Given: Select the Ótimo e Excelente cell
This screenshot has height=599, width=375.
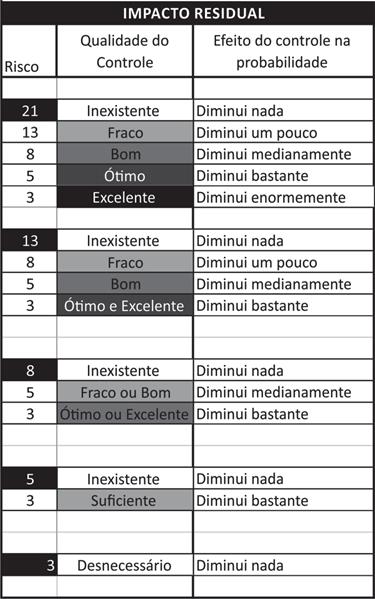Looking at the screenshot, I should (x=125, y=305).
